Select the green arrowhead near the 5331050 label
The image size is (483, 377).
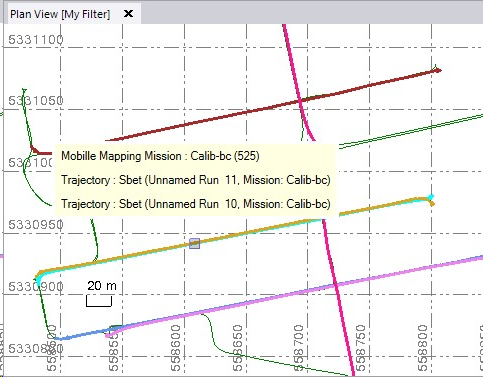point(24,90)
